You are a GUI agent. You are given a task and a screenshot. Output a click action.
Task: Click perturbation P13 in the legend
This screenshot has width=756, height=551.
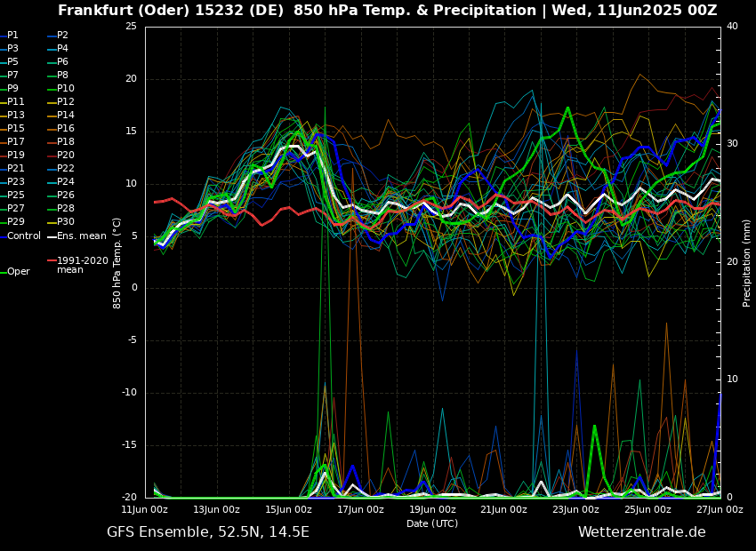(x=12, y=116)
